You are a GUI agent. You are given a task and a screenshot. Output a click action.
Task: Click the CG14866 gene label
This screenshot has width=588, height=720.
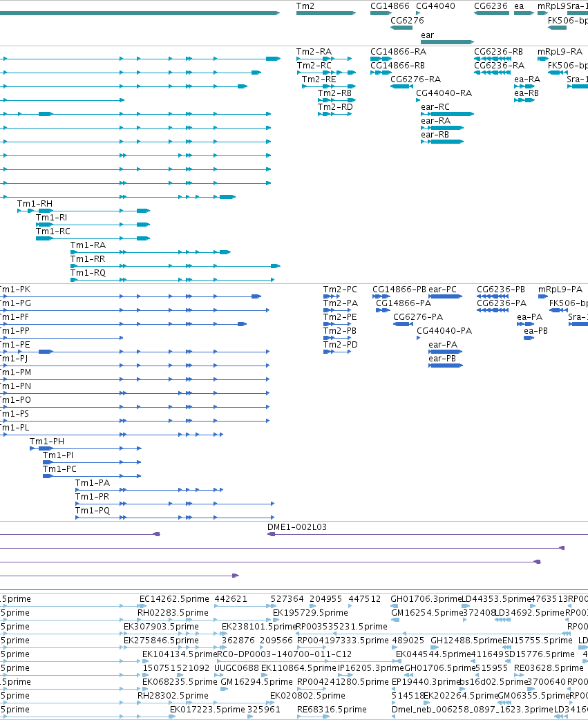click(390, 6)
